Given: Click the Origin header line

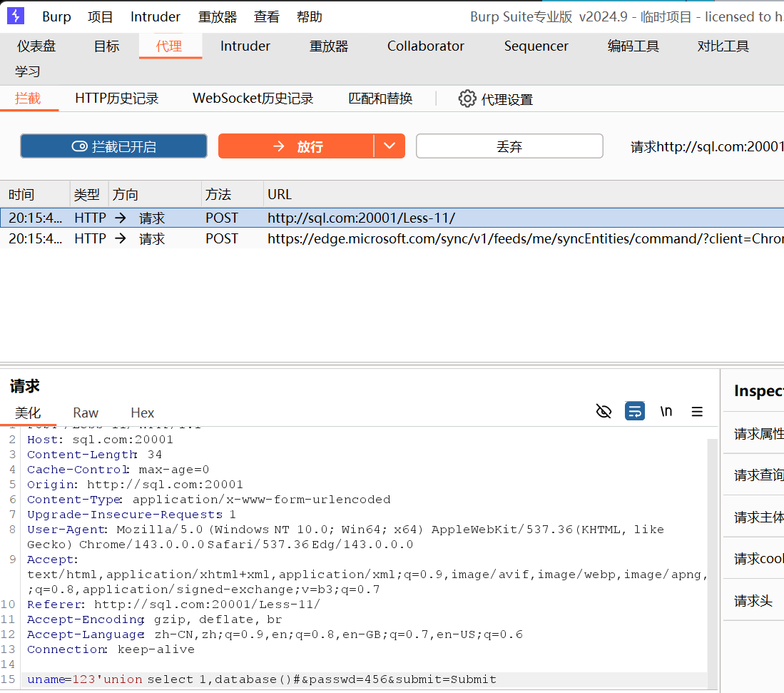Looking at the screenshot, I should [x=135, y=485].
